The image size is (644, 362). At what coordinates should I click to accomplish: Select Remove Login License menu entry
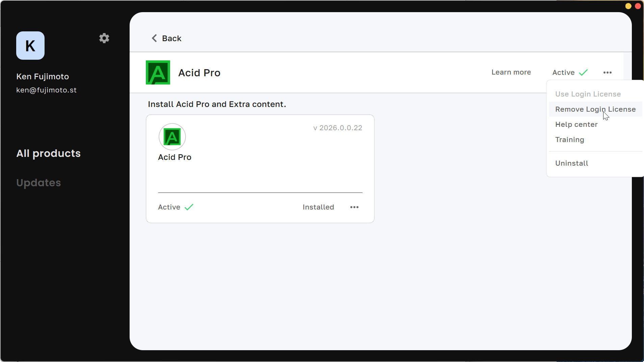click(595, 109)
